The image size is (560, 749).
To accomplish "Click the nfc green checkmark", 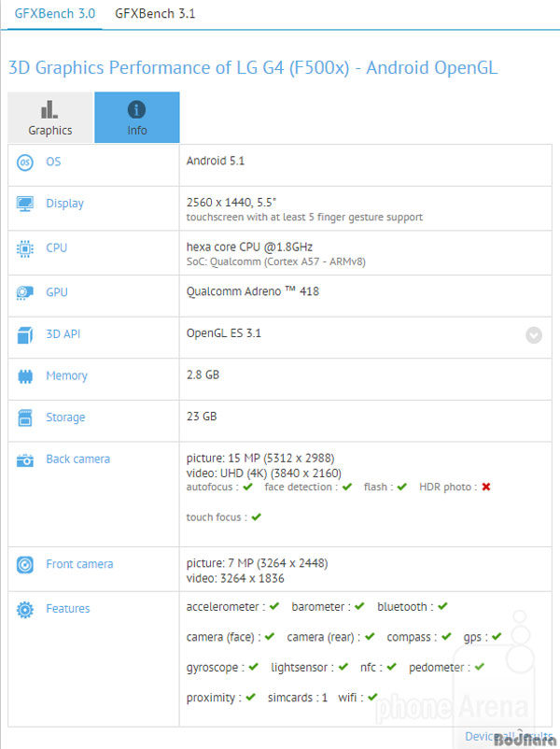I will point(391,667).
